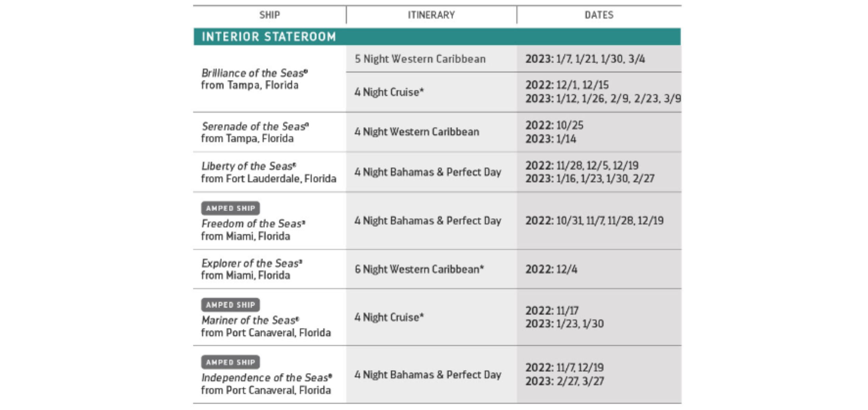868x410 pixels.
Task: Select Brilliance of the Seas ship name
Action: [x=255, y=73]
